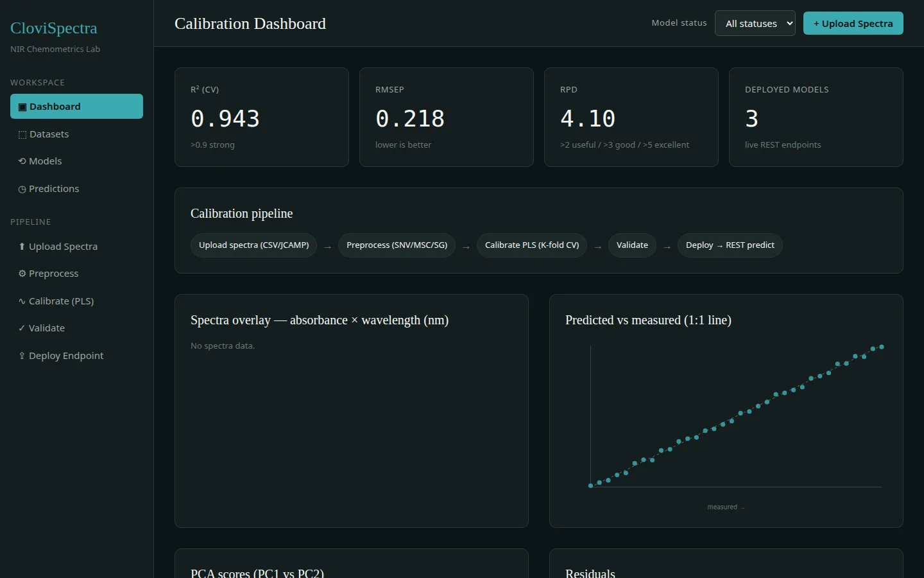Click the Models cycle icon
Viewport: 924px width, 578px height.
pyautogui.click(x=22, y=161)
